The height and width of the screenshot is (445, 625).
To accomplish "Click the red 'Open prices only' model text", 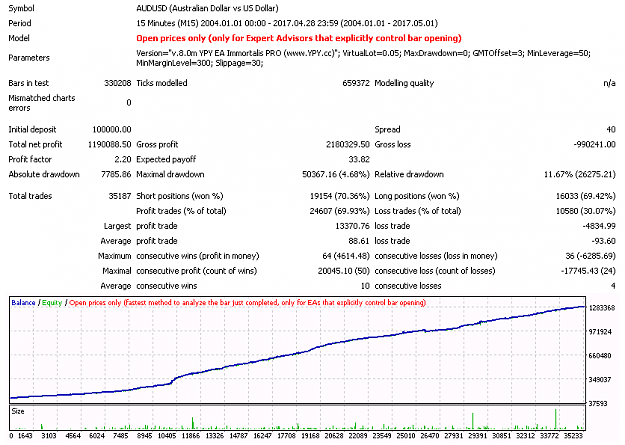I will 299,38.
